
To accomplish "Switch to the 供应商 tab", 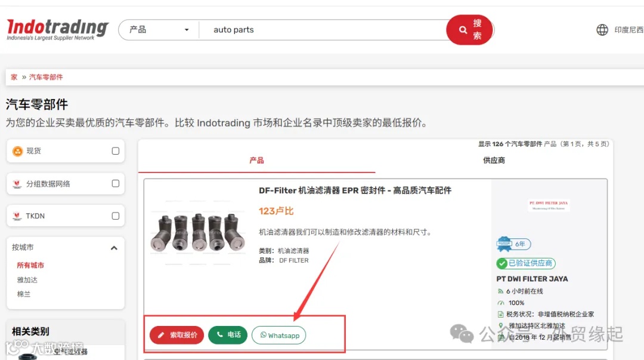I will (493, 160).
